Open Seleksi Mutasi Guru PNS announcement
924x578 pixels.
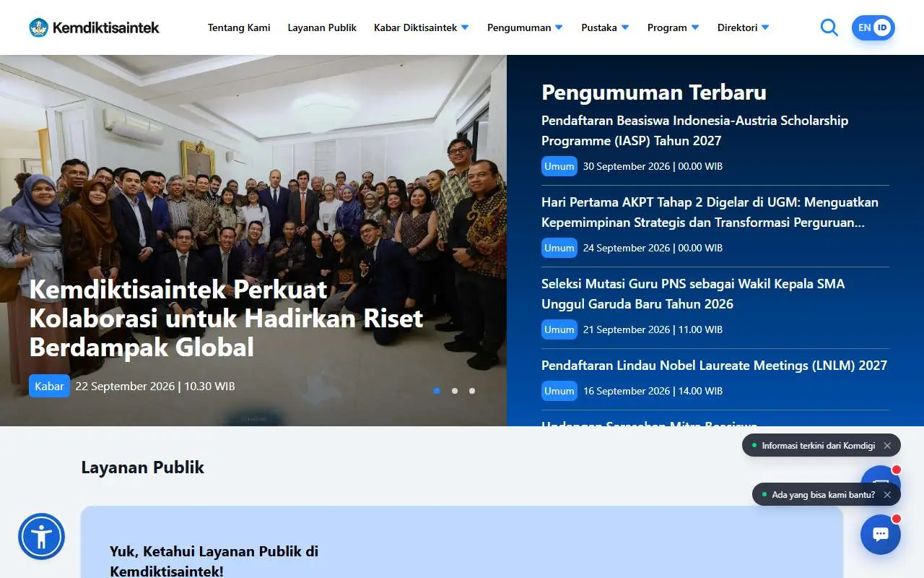coord(693,294)
